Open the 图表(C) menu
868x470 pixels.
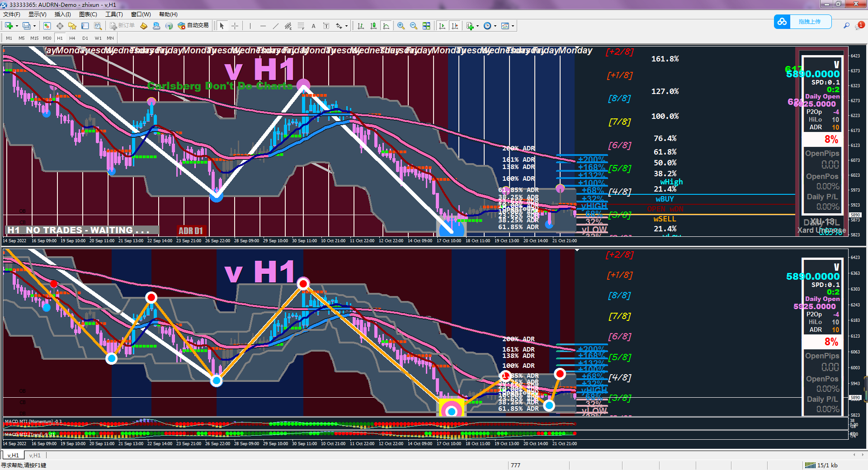click(88, 14)
